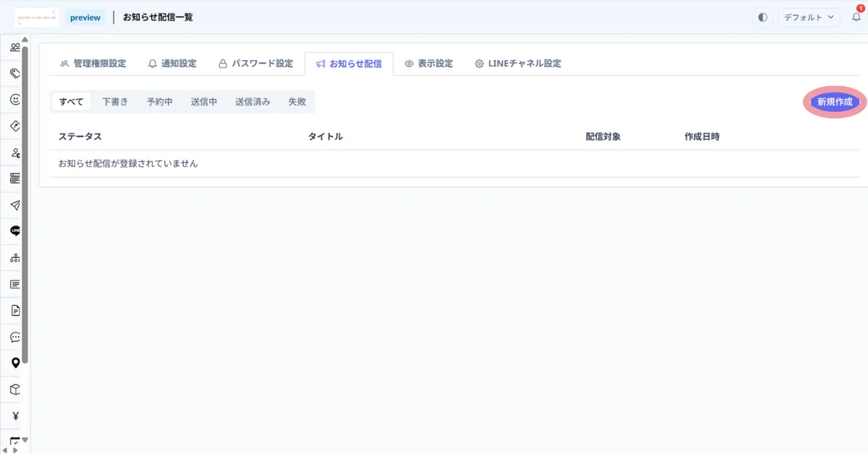Viewport: 868px width, 454px height.
Task: Click the site logo image
Action: pyautogui.click(x=36, y=17)
